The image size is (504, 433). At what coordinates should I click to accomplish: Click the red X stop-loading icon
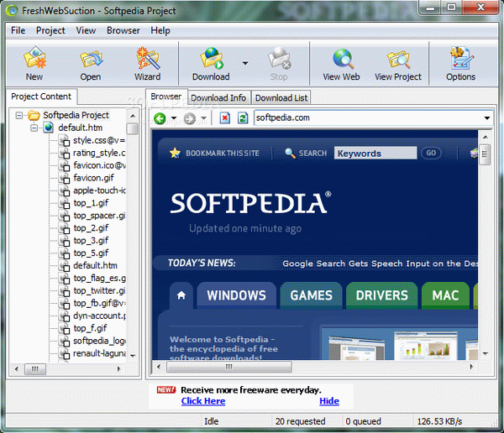(x=224, y=117)
